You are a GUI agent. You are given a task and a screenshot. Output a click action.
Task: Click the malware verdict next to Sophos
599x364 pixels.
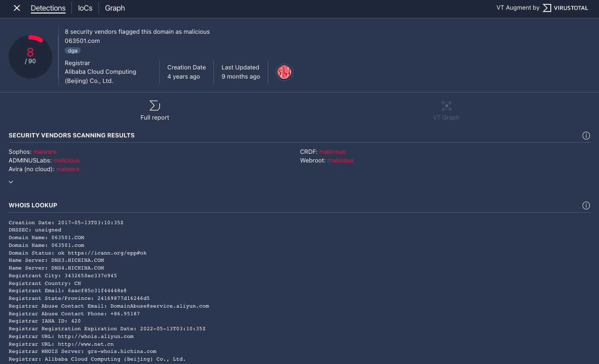(x=44, y=151)
